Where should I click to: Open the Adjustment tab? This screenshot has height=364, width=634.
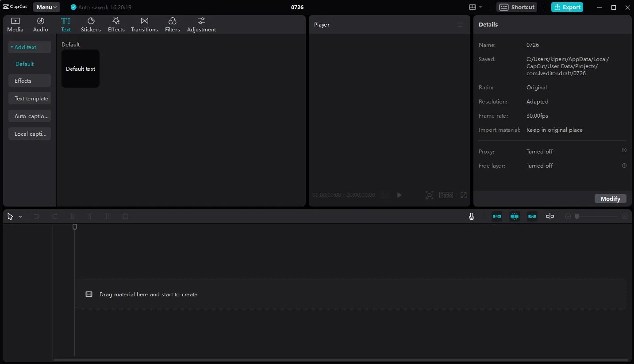tap(201, 25)
